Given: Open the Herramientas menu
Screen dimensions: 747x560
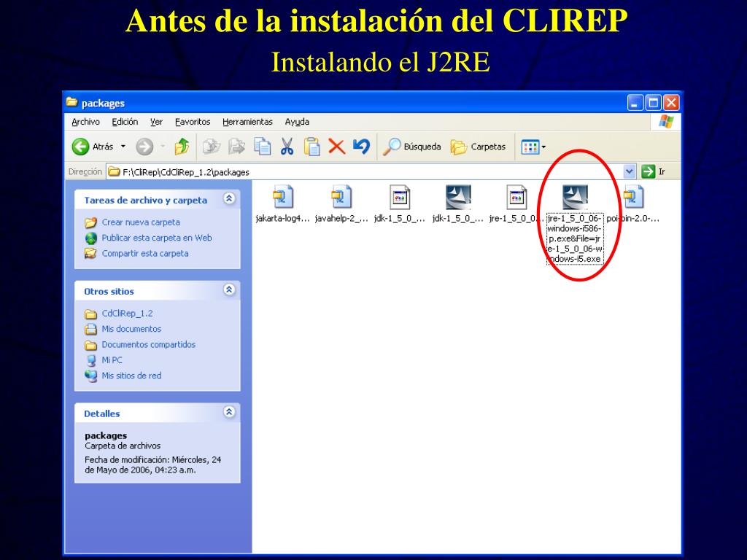Looking at the screenshot, I should click(x=247, y=122).
